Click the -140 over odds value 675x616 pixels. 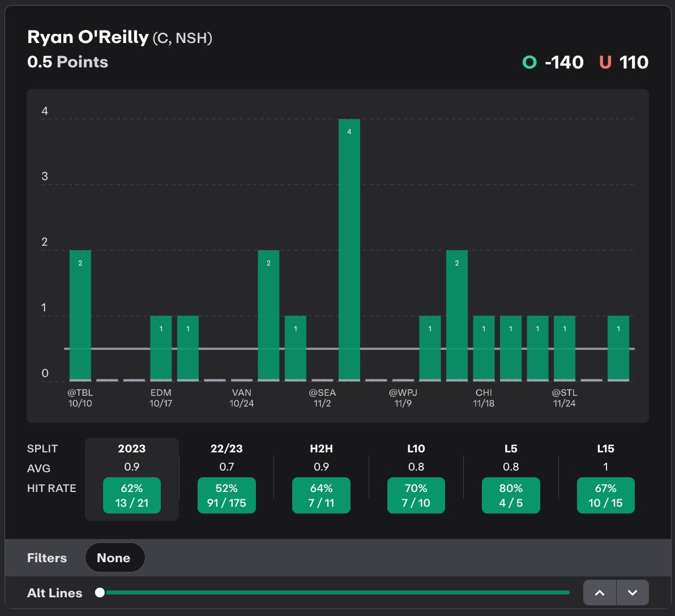tap(564, 62)
